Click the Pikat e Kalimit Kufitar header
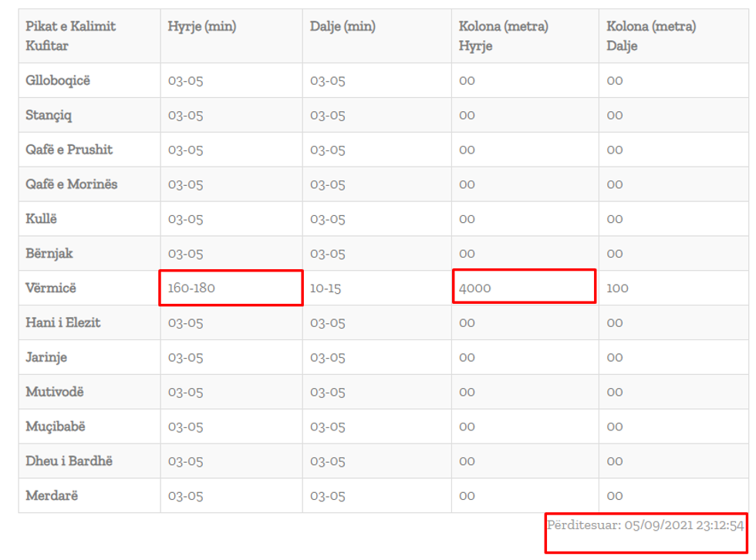756x560 pixels. (x=70, y=35)
